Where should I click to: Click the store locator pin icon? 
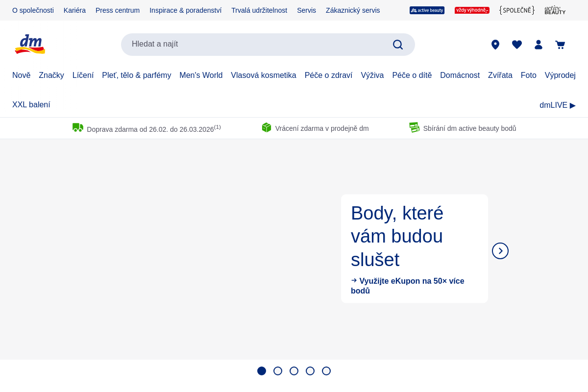point(495,44)
